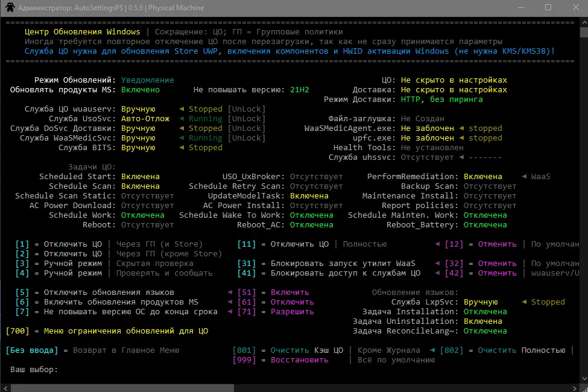Viewport: 588px width, 392px height.
Task: Click the "Режим Доставки" value "HTTP, без пиринга"
Action: pyautogui.click(x=441, y=100)
